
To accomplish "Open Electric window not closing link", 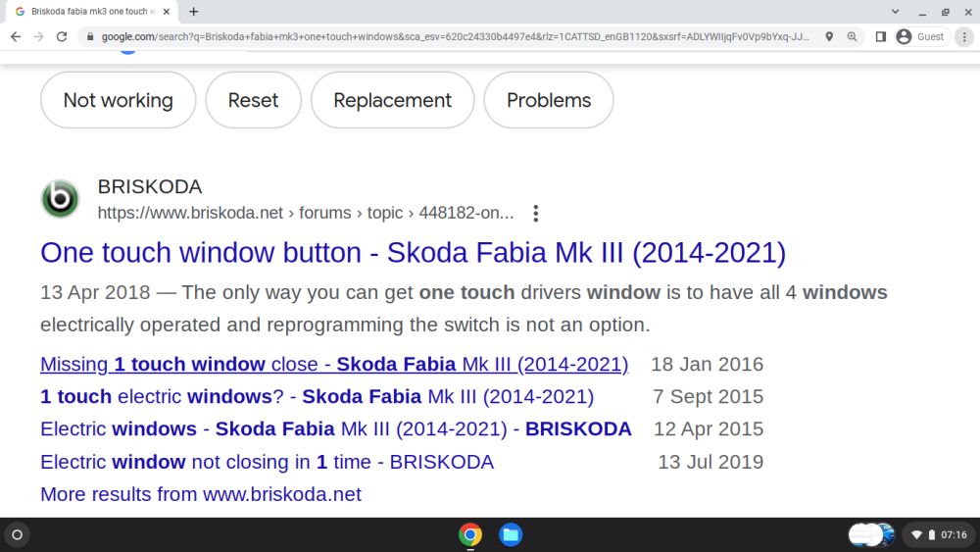I will [267, 462].
